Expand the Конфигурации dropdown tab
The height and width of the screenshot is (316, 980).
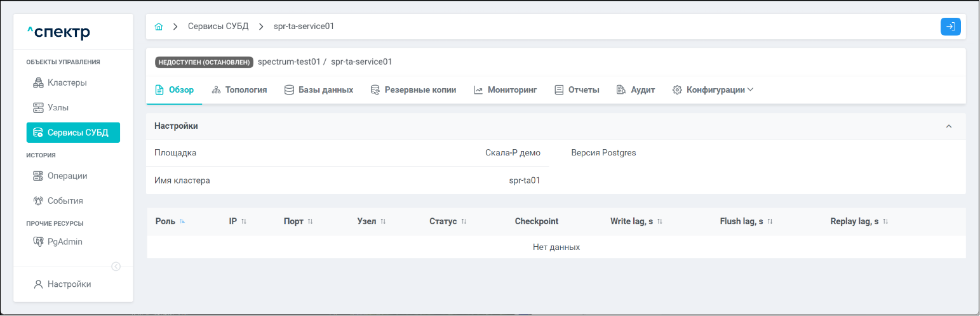point(713,90)
